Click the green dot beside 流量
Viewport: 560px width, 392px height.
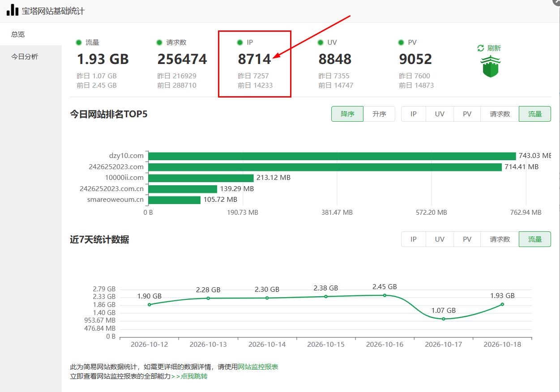79,43
